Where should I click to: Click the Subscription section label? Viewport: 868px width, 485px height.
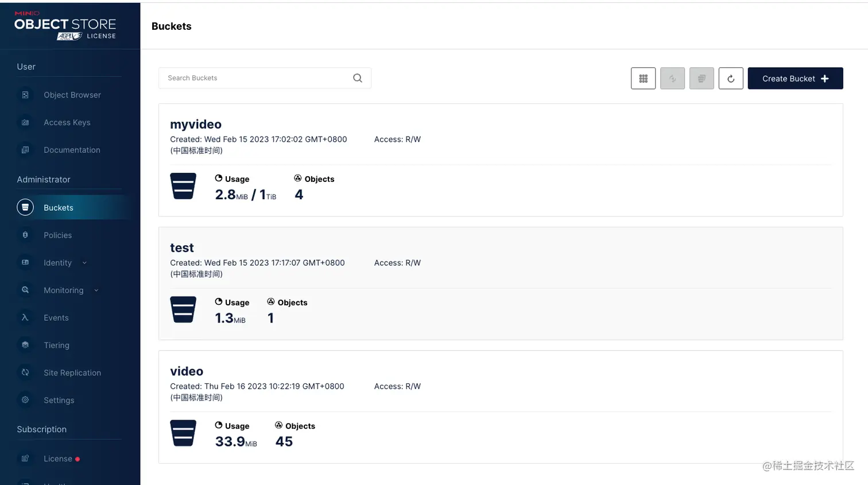(x=42, y=429)
